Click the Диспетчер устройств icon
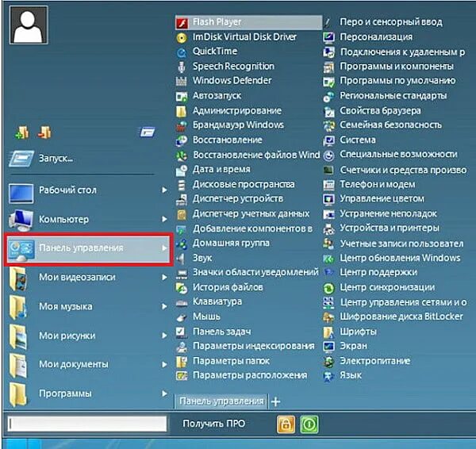The image size is (476, 449). click(x=182, y=199)
